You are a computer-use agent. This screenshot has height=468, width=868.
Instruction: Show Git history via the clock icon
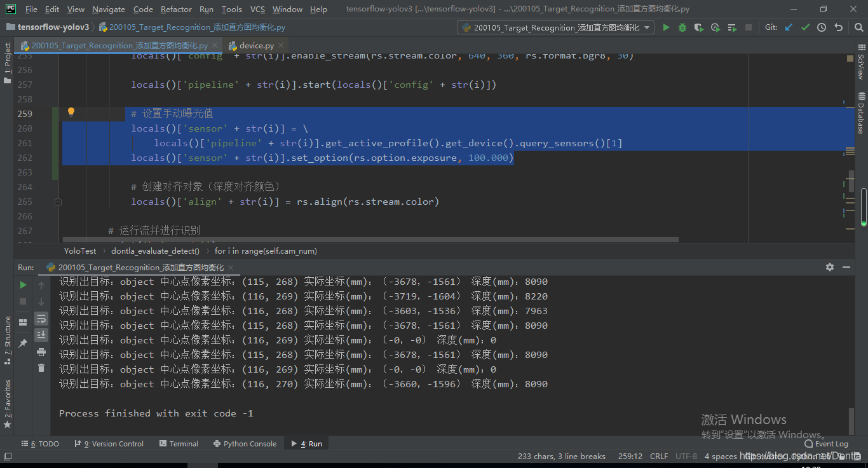click(822, 27)
